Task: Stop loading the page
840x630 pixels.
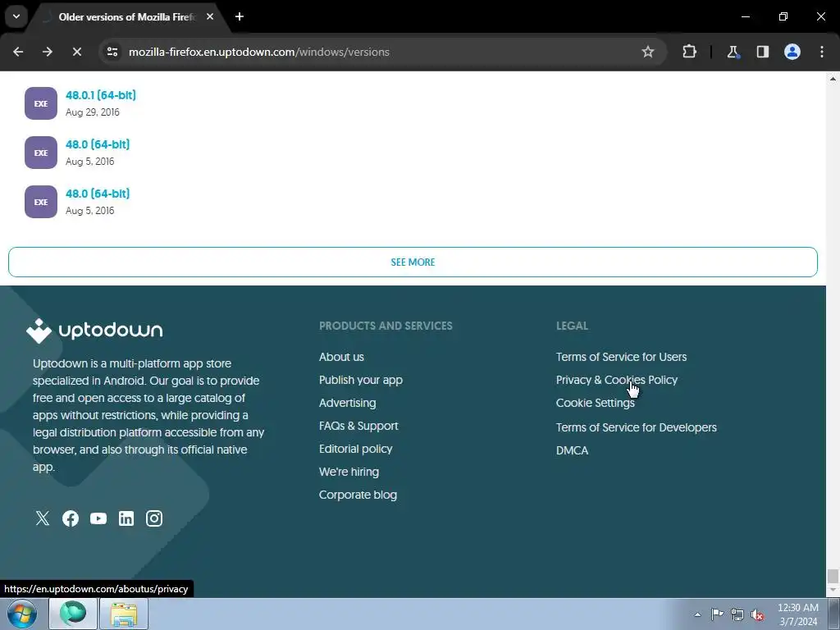Action: [76, 52]
